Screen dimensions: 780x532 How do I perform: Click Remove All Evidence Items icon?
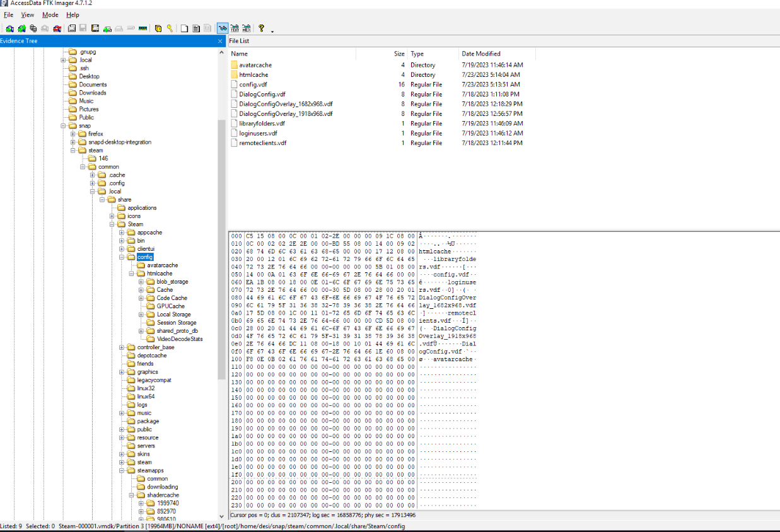tap(57, 28)
